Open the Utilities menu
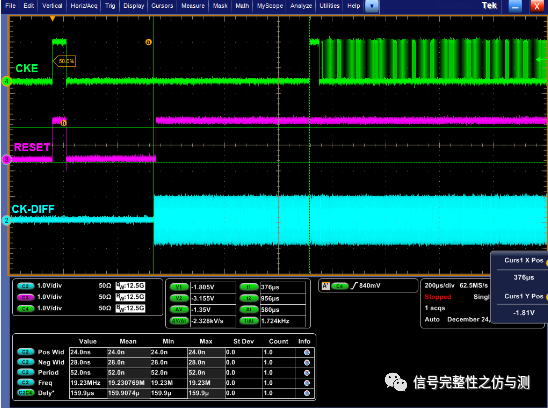Screen dimensions: 548x408 pos(329,6)
